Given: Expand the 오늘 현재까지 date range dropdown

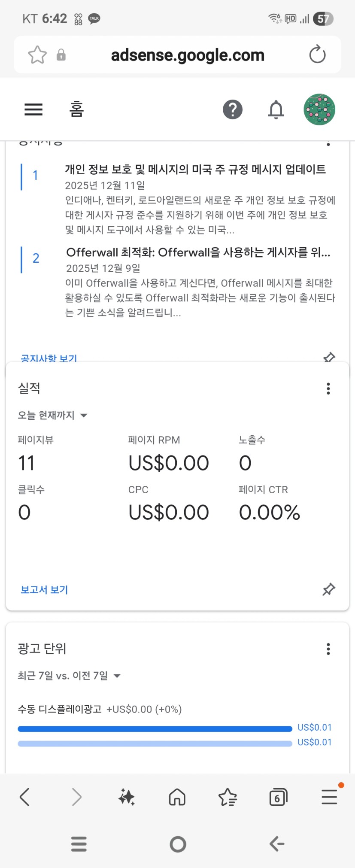Looking at the screenshot, I should click(52, 415).
